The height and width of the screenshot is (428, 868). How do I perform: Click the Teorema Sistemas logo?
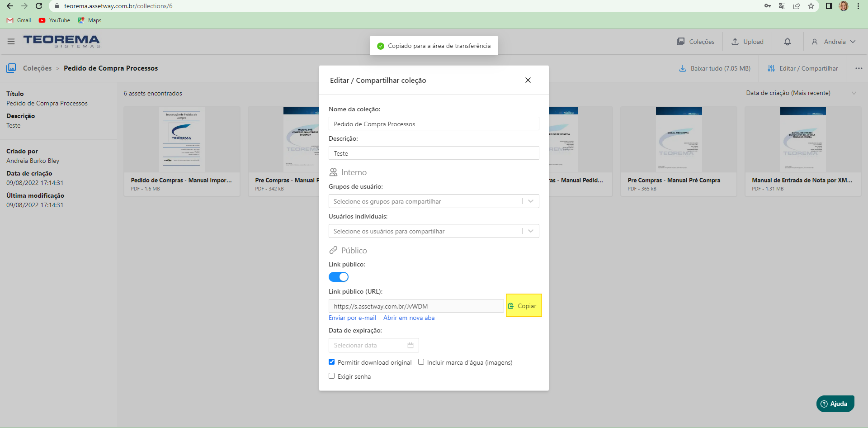[x=61, y=42]
